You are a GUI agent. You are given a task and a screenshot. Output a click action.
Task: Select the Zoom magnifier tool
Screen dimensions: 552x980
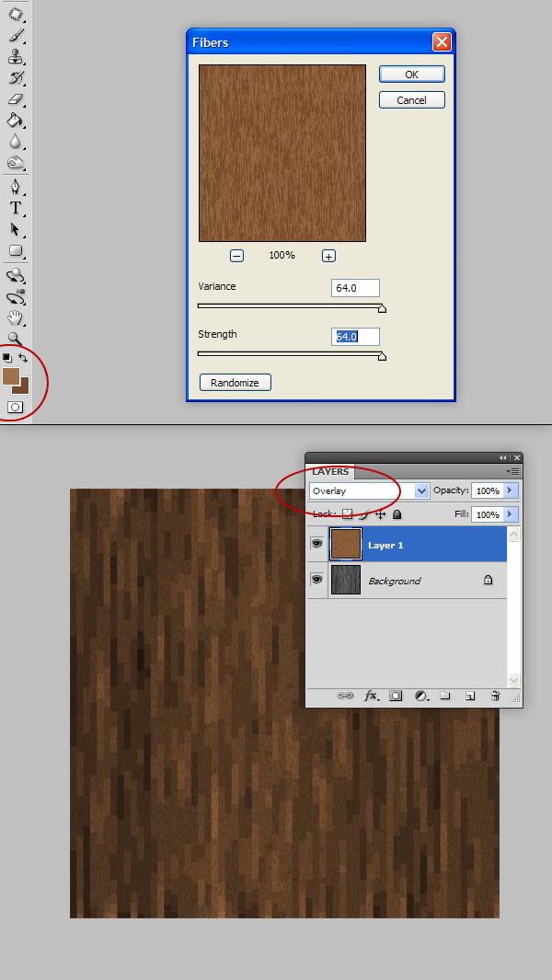click(16, 340)
